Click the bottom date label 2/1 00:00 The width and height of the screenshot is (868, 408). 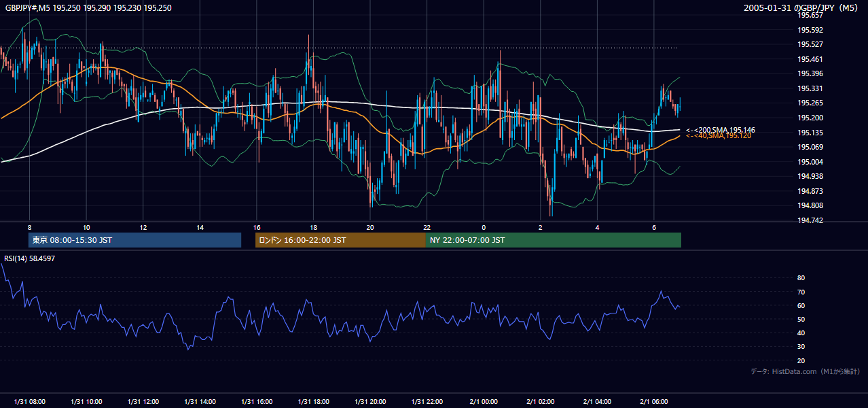click(x=484, y=402)
